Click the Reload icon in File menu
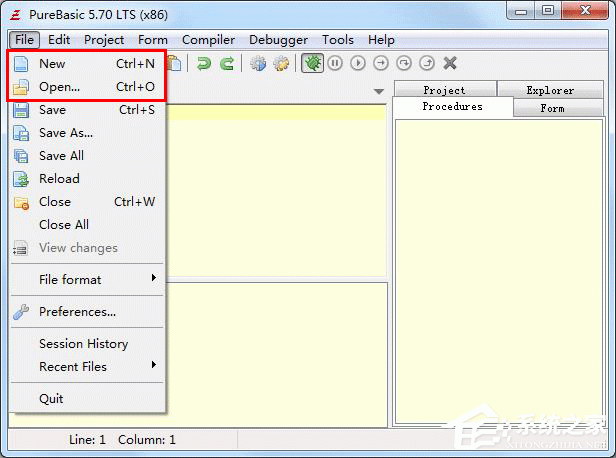This screenshot has width=616, height=458. (x=21, y=179)
